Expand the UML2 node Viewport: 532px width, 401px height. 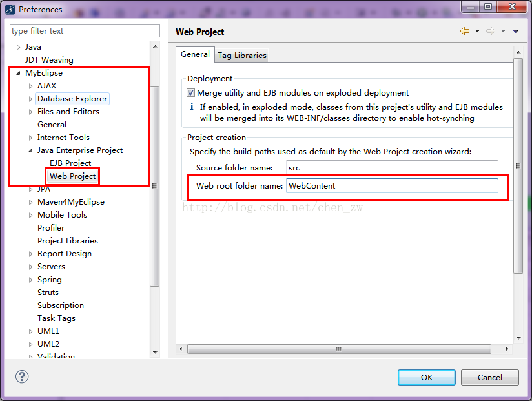30,344
